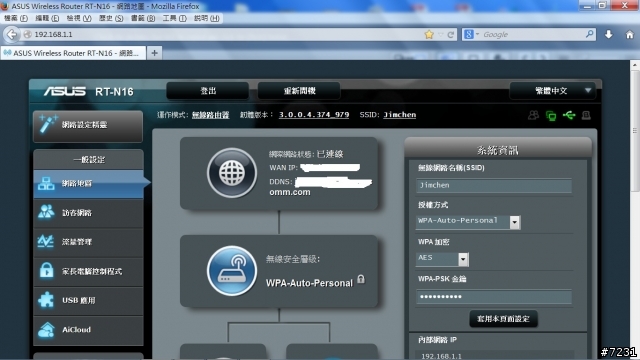Viewport: 640px width, 360px height.
Task: Click the green network status icon
Action: pos(551,116)
